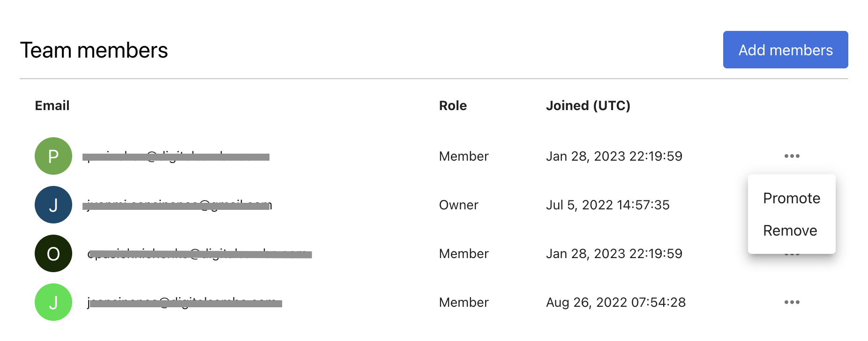This screenshot has height=341, width=868.
Task: Click the "Team members" heading
Action: pos(94,50)
